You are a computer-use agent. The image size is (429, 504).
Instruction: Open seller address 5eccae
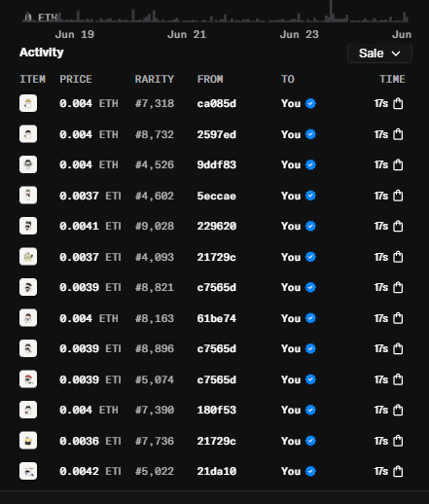217,196
